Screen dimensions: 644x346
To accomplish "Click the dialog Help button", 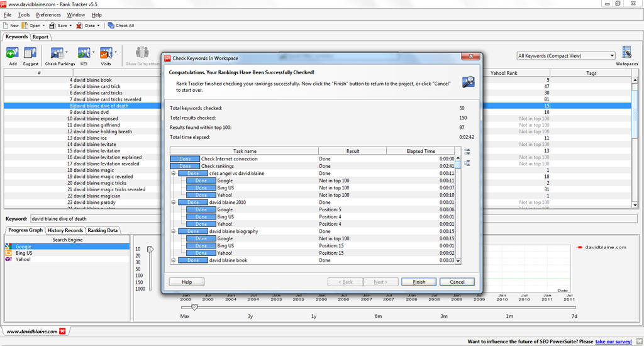I will pos(187,282).
